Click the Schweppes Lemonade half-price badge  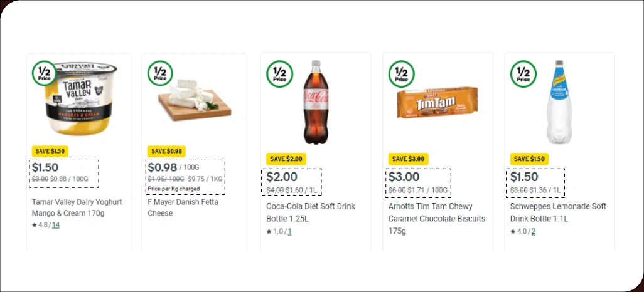[x=523, y=74]
